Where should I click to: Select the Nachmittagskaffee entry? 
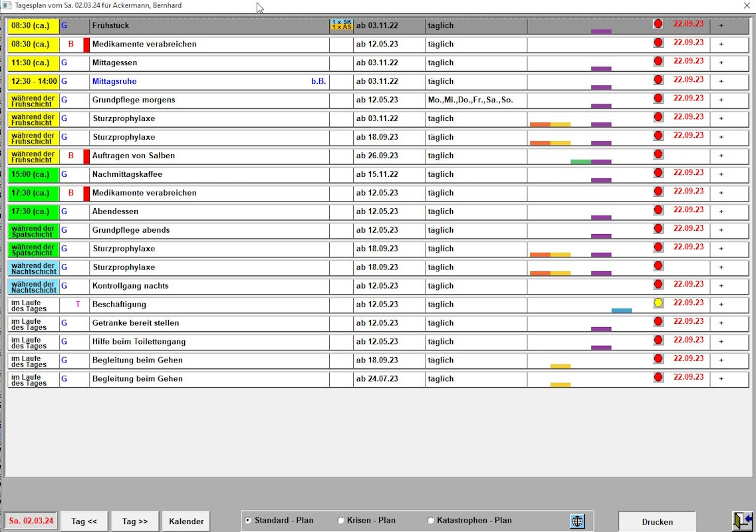pos(127,174)
